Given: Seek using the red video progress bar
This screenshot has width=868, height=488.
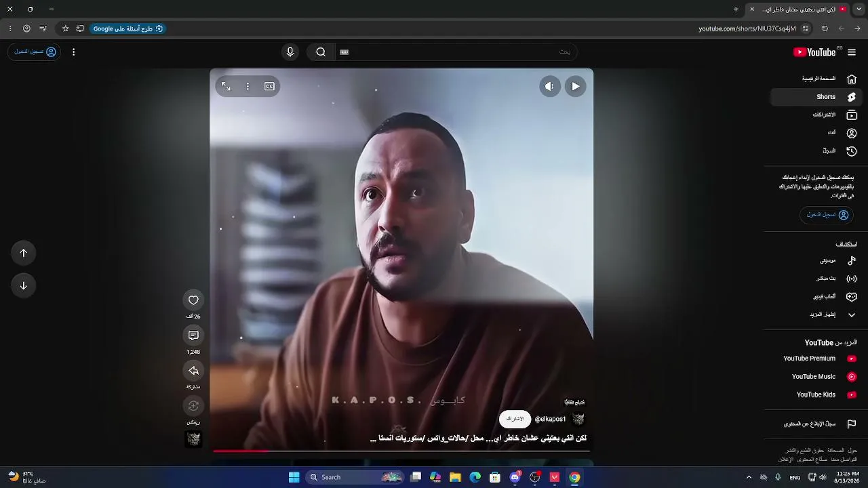Looking at the screenshot, I should point(401,451).
